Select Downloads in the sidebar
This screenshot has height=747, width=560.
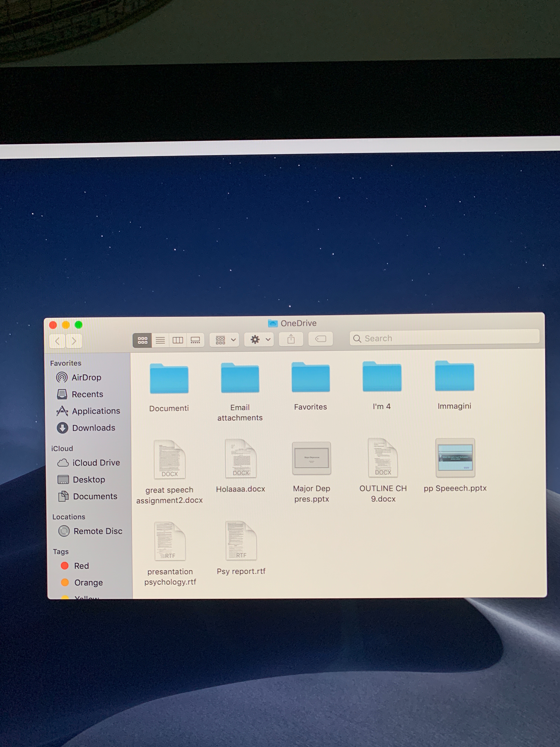pyautogui.click(x=93, y=428)
